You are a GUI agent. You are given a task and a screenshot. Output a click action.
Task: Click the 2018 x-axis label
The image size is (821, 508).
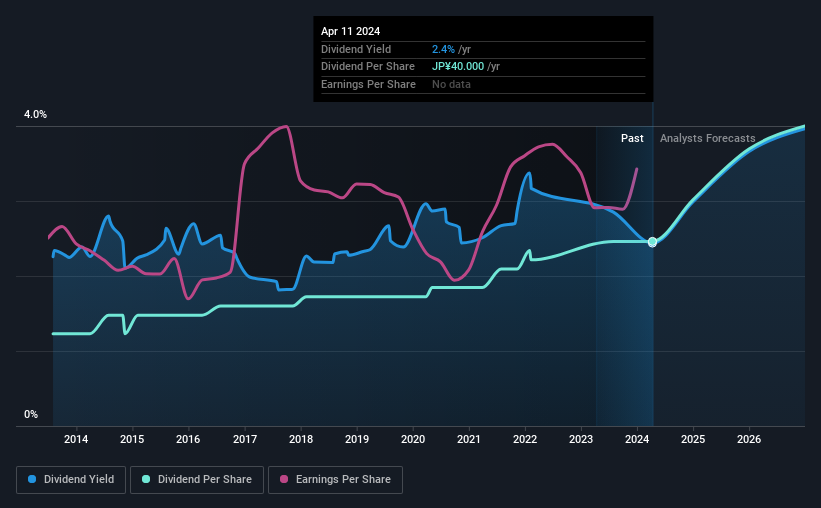(301, 439)
